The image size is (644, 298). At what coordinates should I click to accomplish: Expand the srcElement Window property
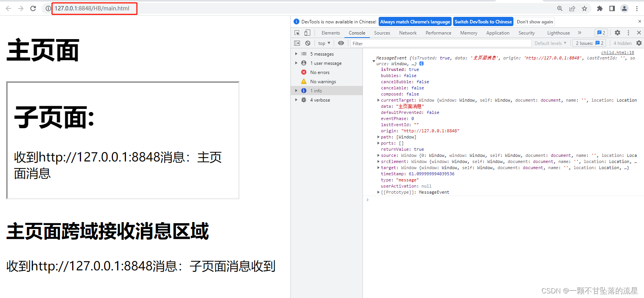(378, 161)
